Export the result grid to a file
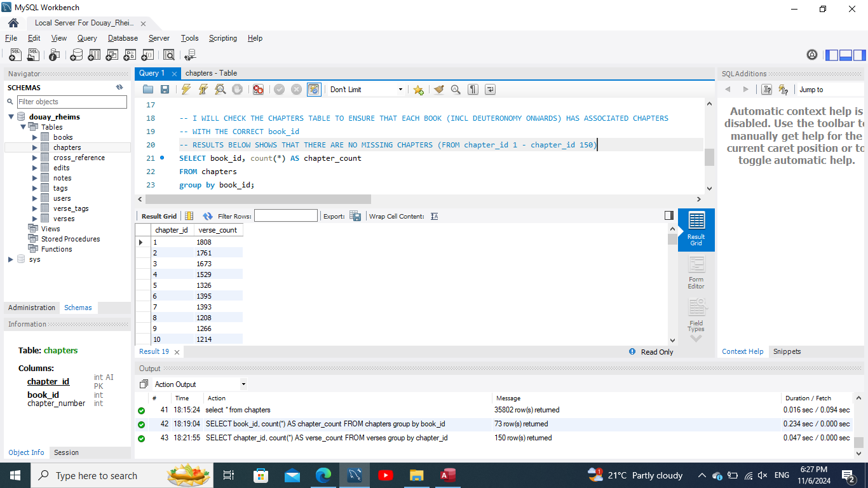The width and height of the screenshot is (868, 488). point(355,216)
